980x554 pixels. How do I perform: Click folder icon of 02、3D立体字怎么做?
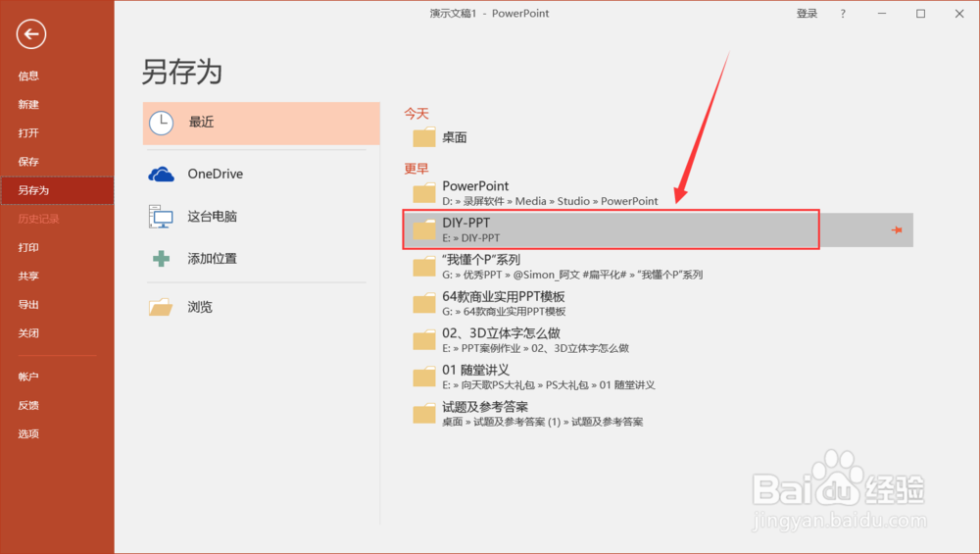click(x=423, y=340)
